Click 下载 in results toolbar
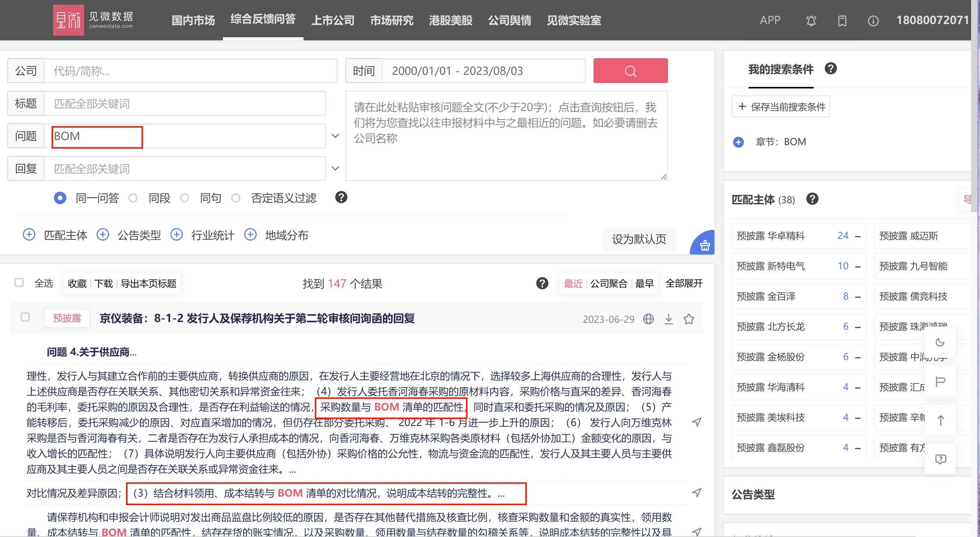This screenshot has height=537, width=980. (104, 283)
